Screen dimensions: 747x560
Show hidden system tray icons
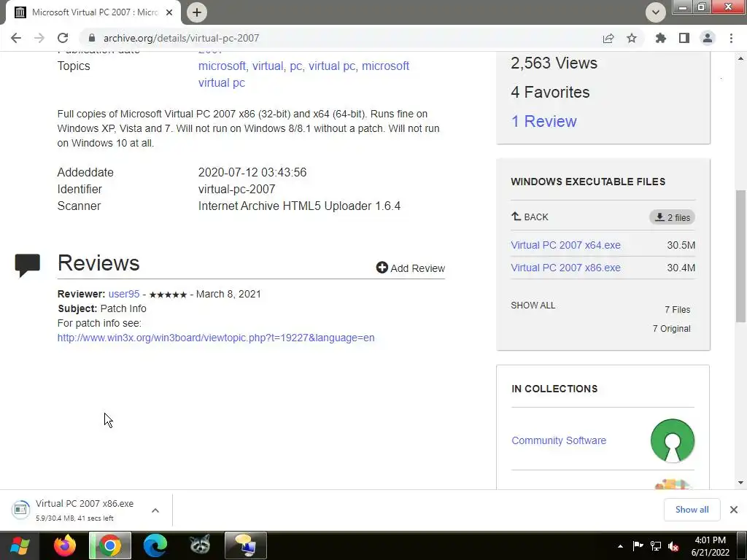pos(620,546)
